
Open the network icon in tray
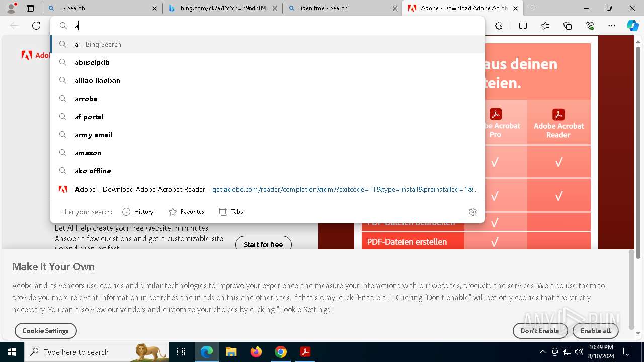pyautogui.click(x=567, y=352)
